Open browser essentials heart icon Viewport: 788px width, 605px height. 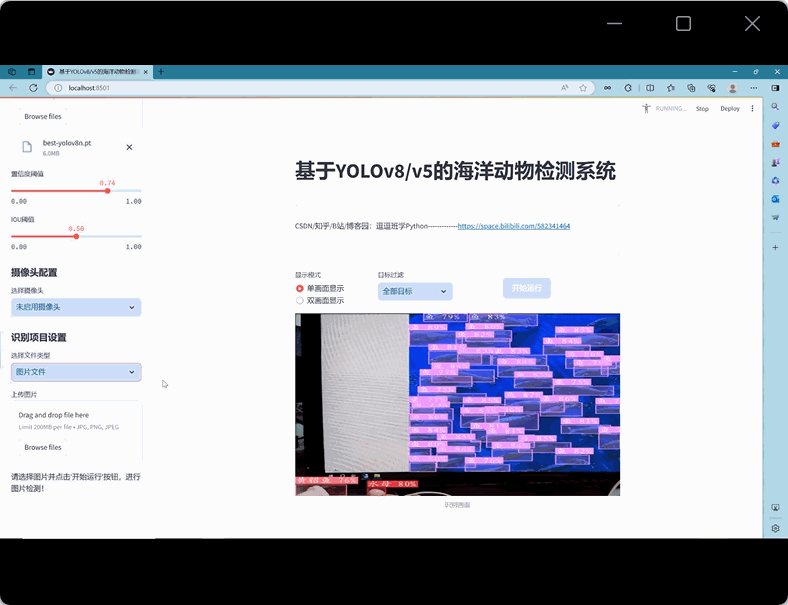(x=712, y=88)
